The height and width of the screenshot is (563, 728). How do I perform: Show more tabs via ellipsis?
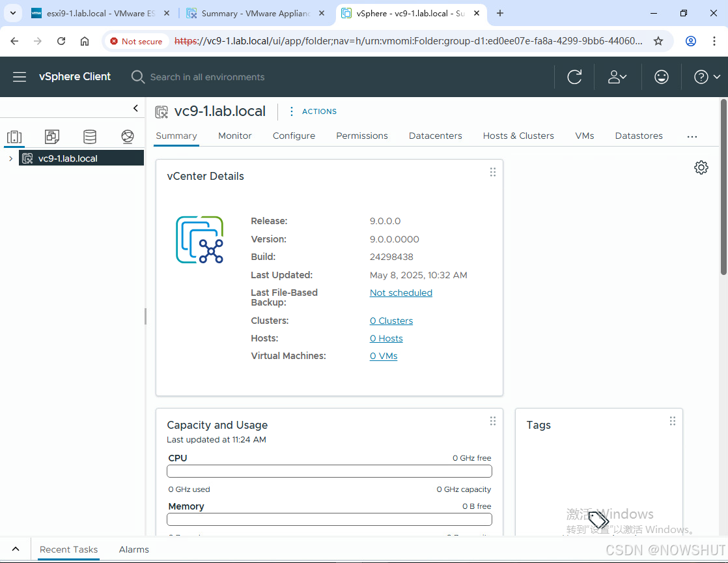pos(692,137)
